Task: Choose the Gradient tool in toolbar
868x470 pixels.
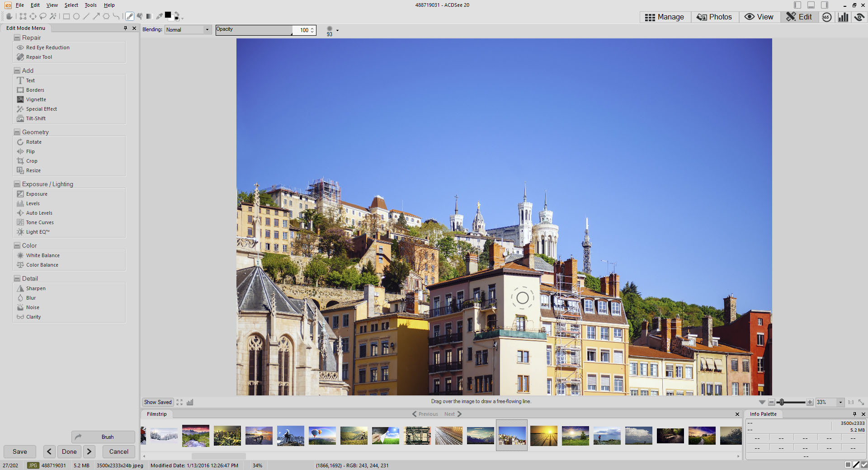Action: pos(149,16)
